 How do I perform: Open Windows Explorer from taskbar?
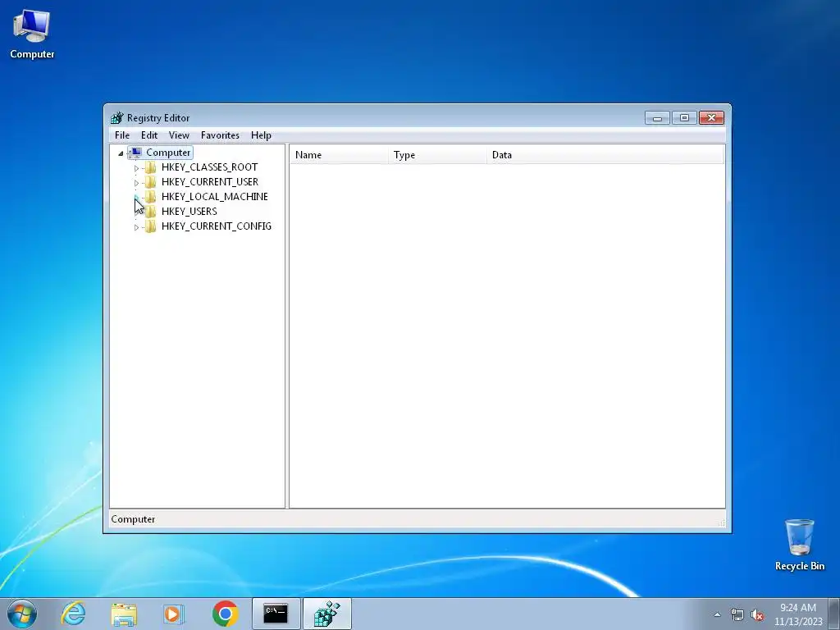tap(124, 614)
